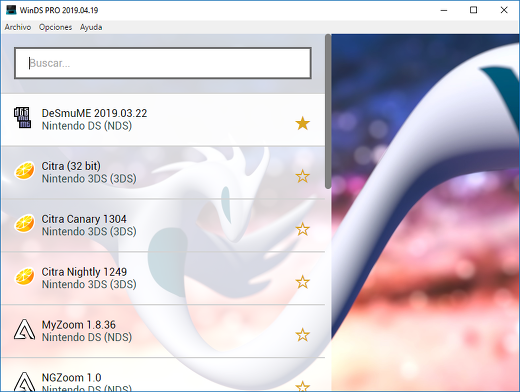Favorite NGZoom 1.0 with its star

pos(302,386)
